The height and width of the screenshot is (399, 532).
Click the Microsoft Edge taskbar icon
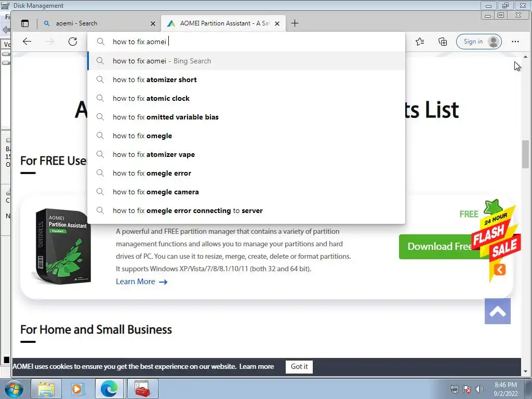click(109, 389)
